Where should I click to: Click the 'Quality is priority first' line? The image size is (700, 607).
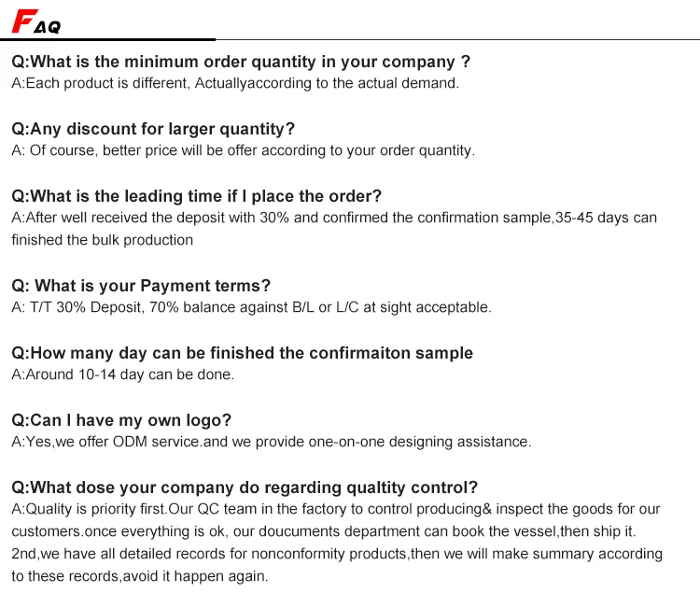click(x=335, y=509)
